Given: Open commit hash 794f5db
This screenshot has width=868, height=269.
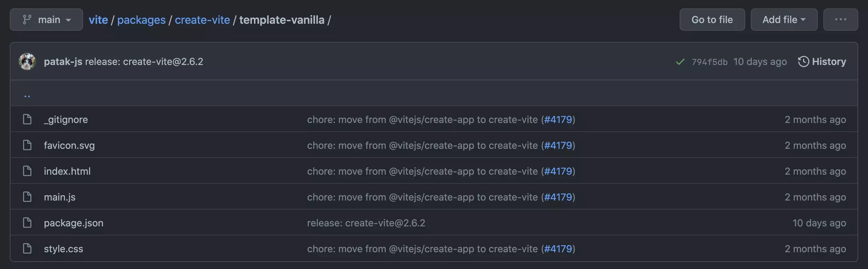Looking at the screenshot, I should pyautogui.click(x=710, y=62).
